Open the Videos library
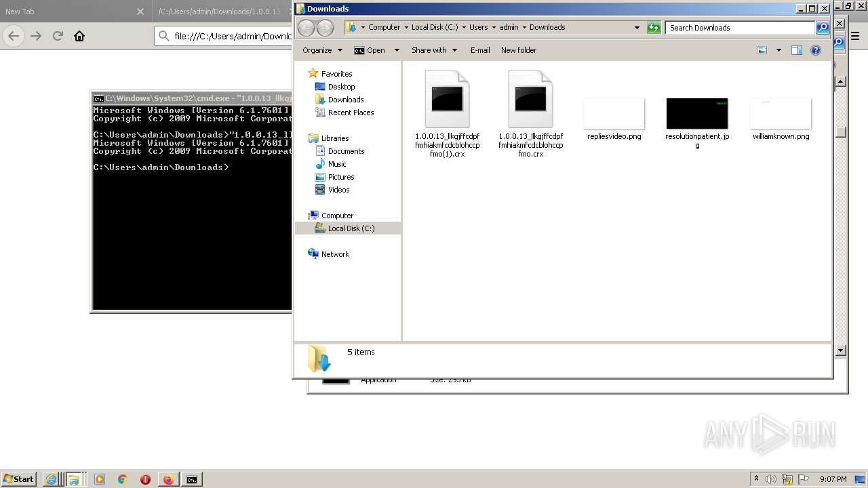 (339, 190)
